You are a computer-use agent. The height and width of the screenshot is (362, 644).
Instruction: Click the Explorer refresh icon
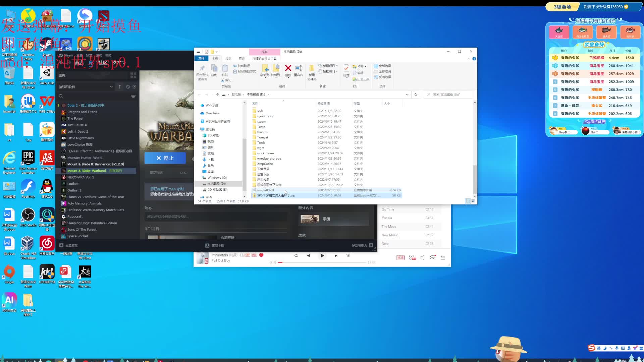[416, 95]
